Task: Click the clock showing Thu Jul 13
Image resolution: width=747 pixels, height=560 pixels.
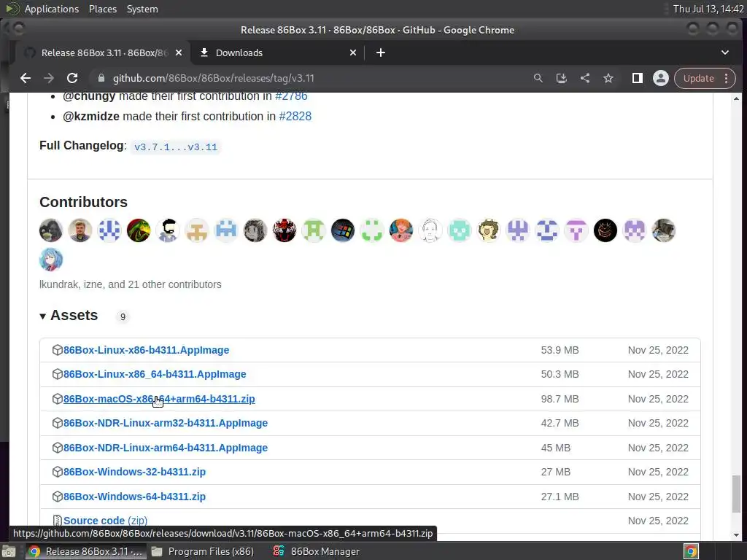Action: coord(708,9)
